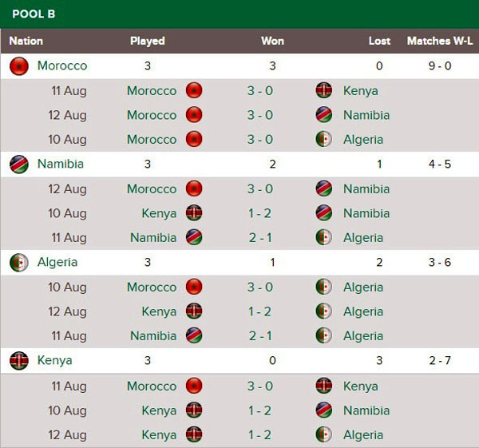Screen dimensions: 479x448
Task: Under Kenya's standings, click Namibia flag in 10 Aug match
Action: point(324,410)
